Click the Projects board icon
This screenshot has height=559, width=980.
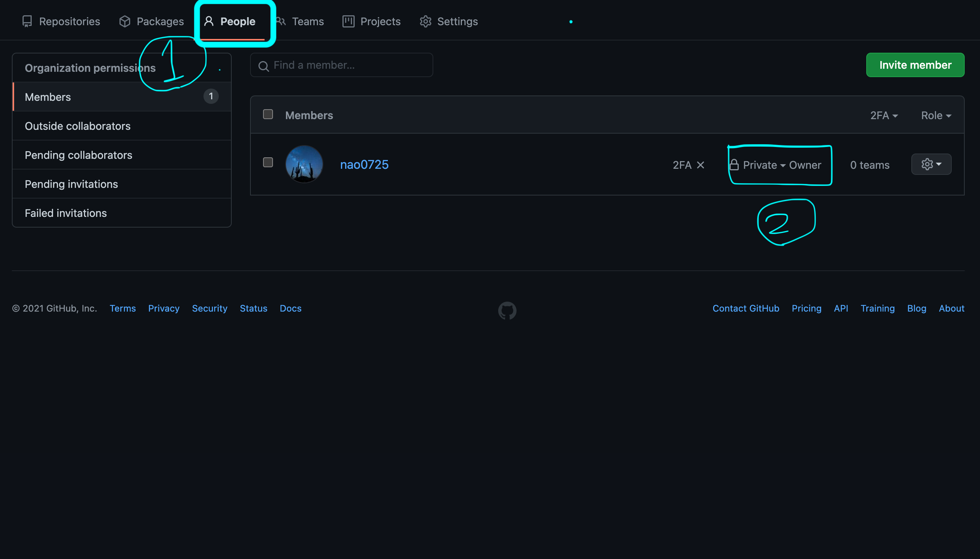click(x=348, y=21)
